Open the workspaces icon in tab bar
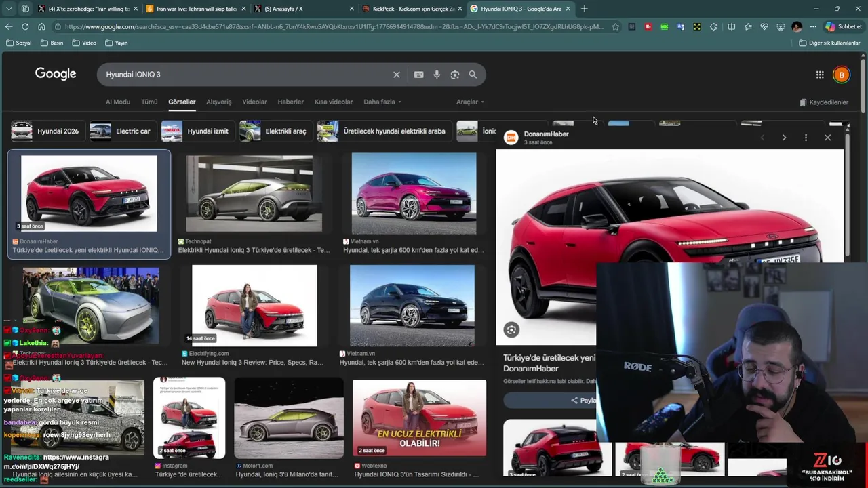 coord(25,9)
